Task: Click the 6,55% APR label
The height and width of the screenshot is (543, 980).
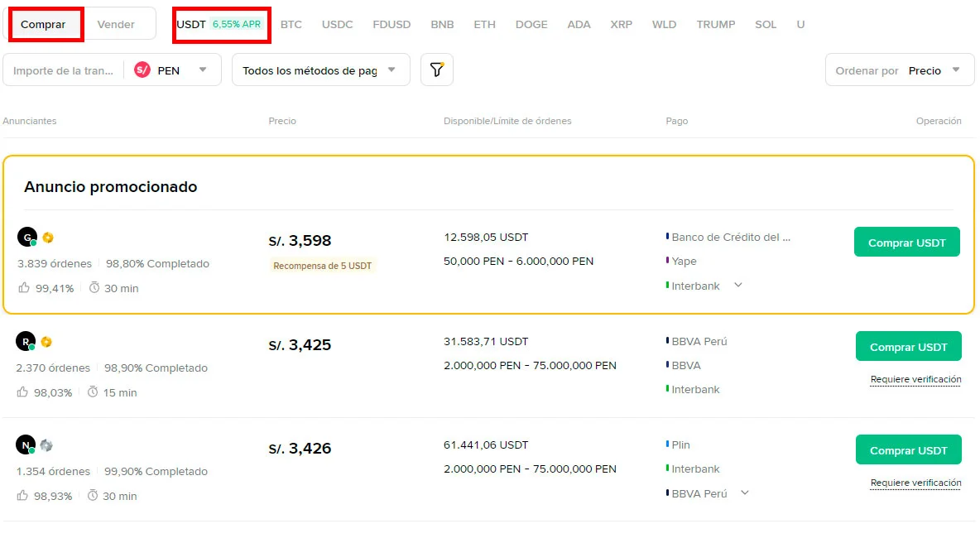Action: (236, 24)
